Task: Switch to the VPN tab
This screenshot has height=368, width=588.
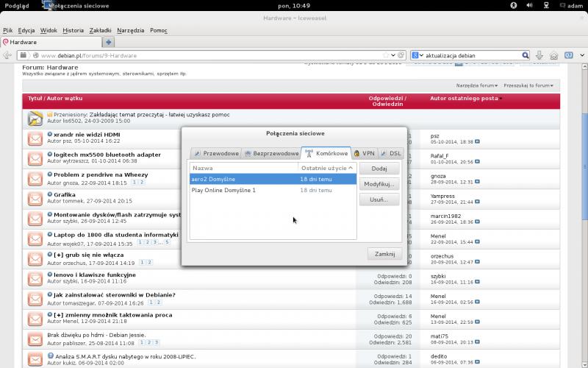Action: pyautogui.click(x=364, y=153)
